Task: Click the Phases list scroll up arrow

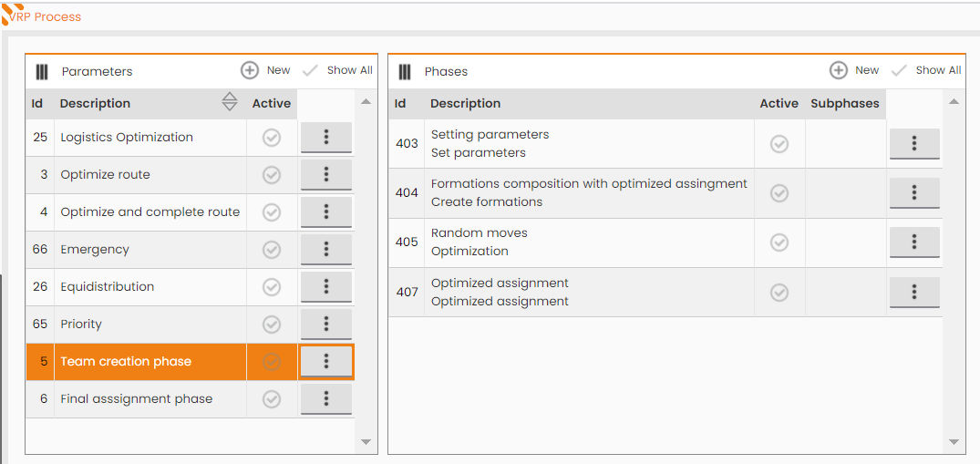Action: click(x=954, y=101)
